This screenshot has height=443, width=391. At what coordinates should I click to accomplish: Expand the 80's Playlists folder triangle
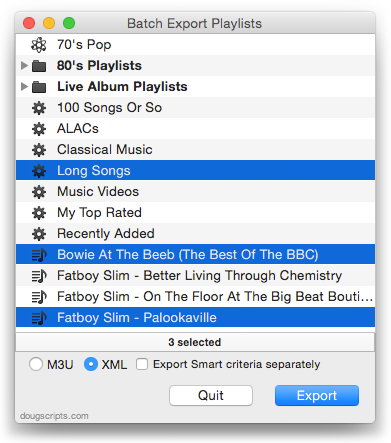[24, 65]
